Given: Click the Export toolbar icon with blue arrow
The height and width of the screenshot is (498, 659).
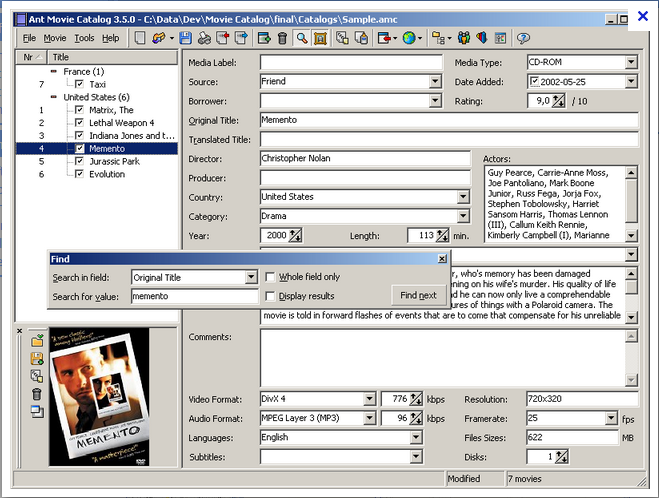Looking at the screenshot, I should (241, 38).
